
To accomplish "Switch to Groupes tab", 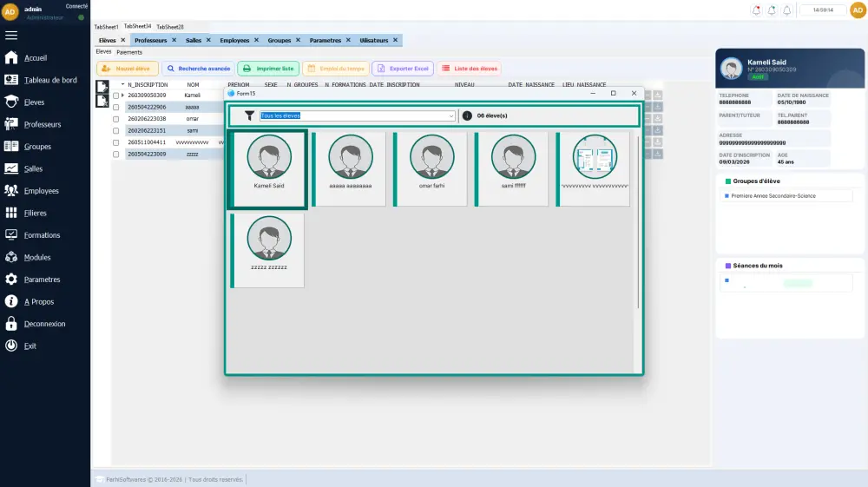I will (279, 41).
